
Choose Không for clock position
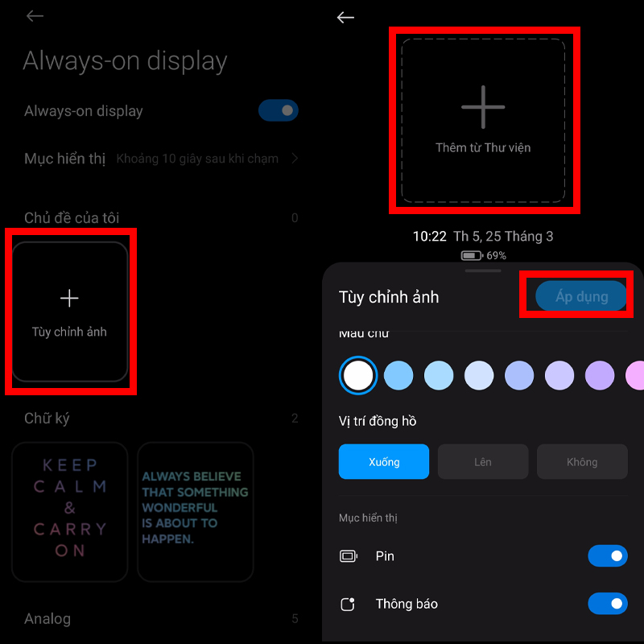582,461
